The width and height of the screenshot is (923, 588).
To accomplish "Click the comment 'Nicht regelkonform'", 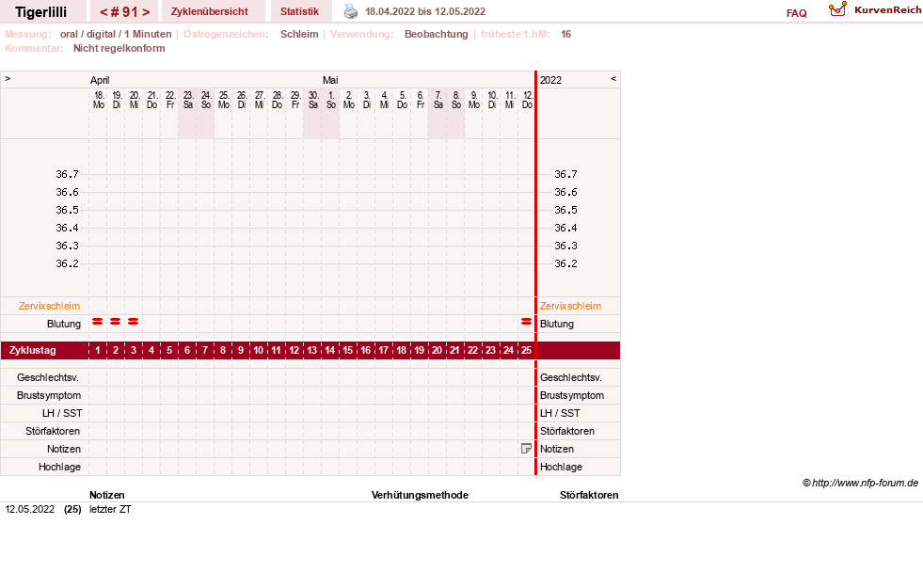I will pos(119,48).
